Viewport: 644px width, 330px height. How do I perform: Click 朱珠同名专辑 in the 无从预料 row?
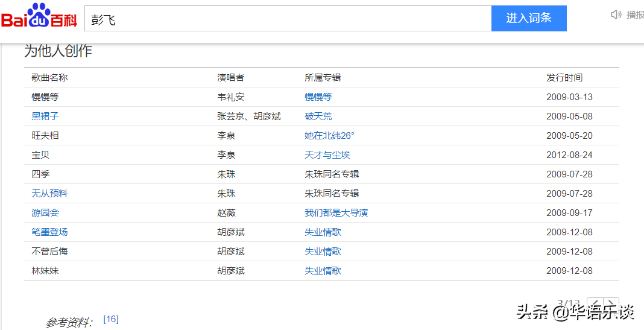332,194
